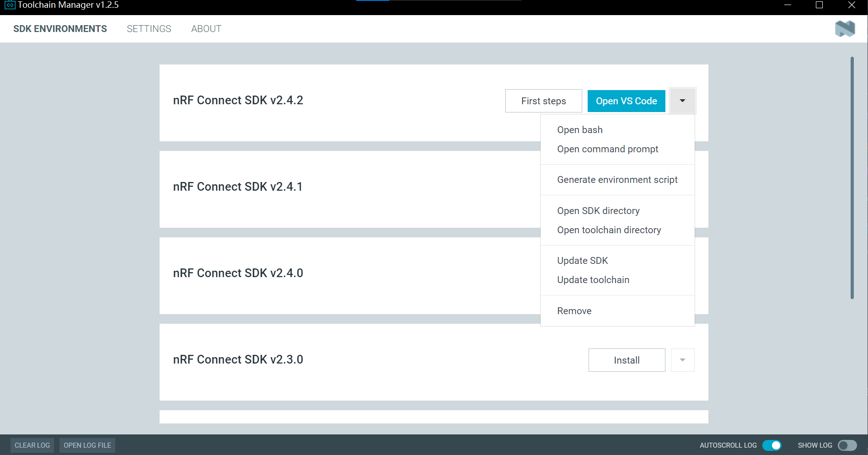868x455 pixels.
Task: Expand the v2.3.0 install options dropdown arrow
Action: (682, 360)
